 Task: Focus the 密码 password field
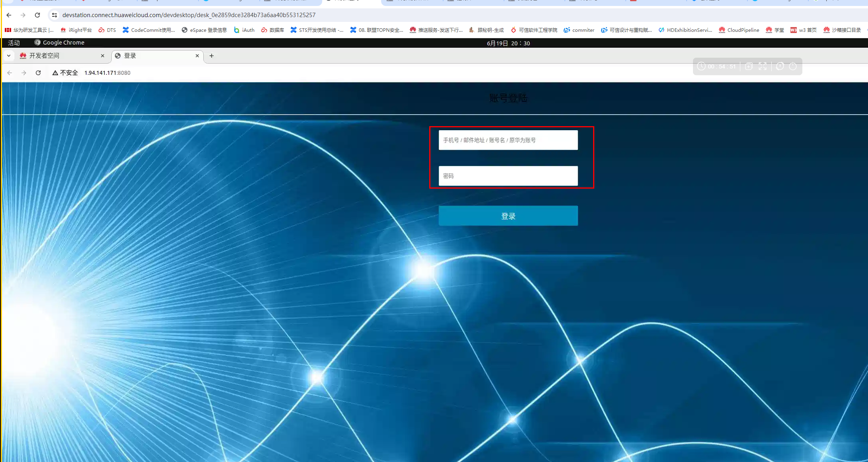coord(508,176)
